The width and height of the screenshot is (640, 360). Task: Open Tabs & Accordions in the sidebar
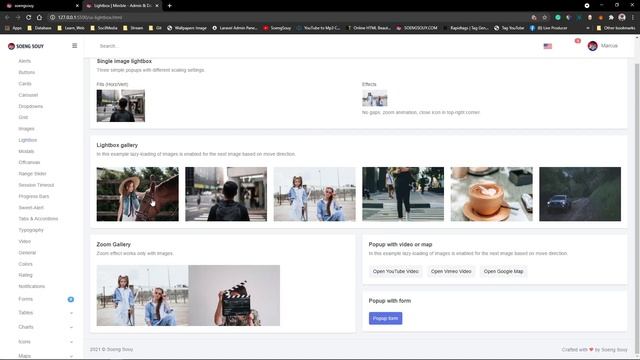click(x=38, y=219)
